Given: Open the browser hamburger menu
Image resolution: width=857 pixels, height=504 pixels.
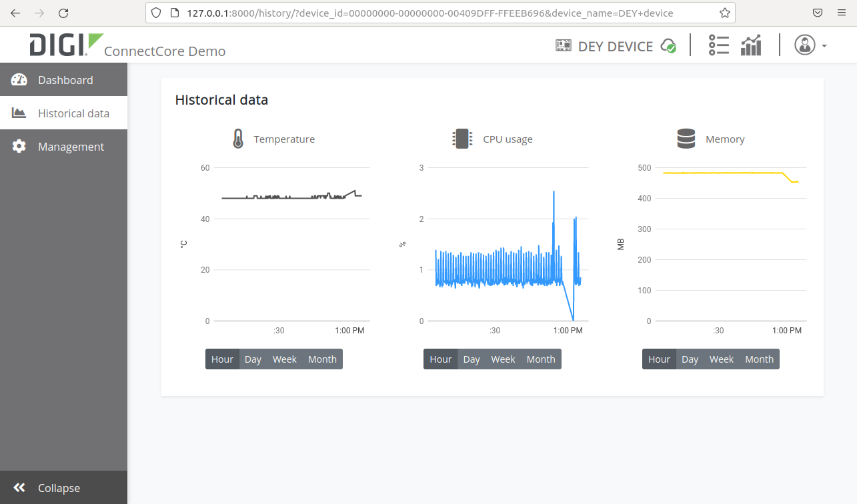Looking at the screenshot, I should pos(842,13).
